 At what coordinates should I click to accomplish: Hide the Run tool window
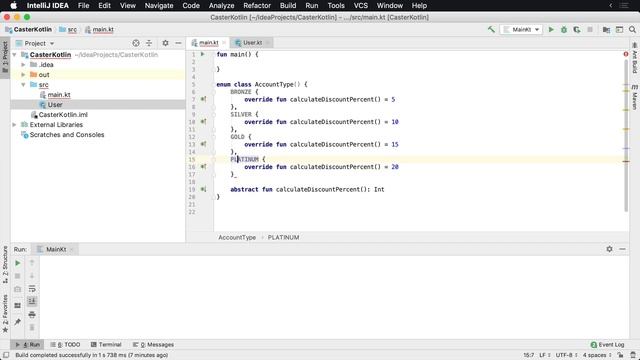tap(622, 249)
